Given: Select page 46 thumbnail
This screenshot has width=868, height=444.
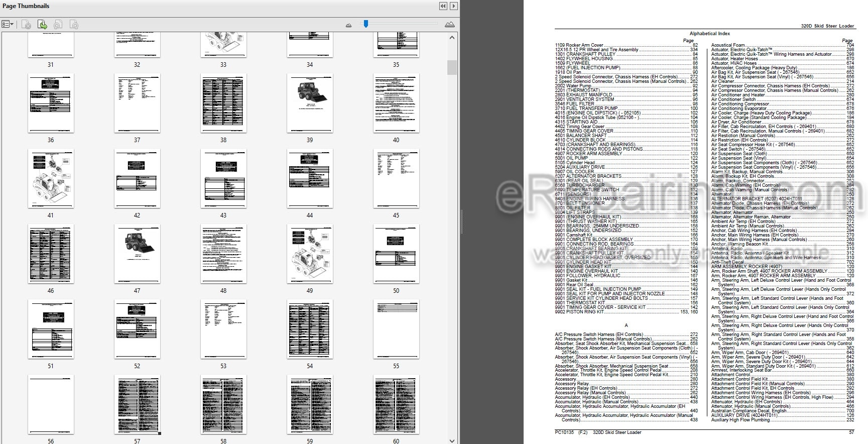Looking at the screenshot, I should (51, 254).
